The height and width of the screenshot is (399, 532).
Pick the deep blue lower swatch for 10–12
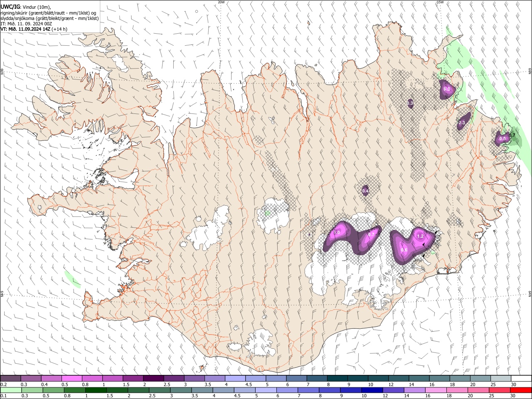click(372, 390)
